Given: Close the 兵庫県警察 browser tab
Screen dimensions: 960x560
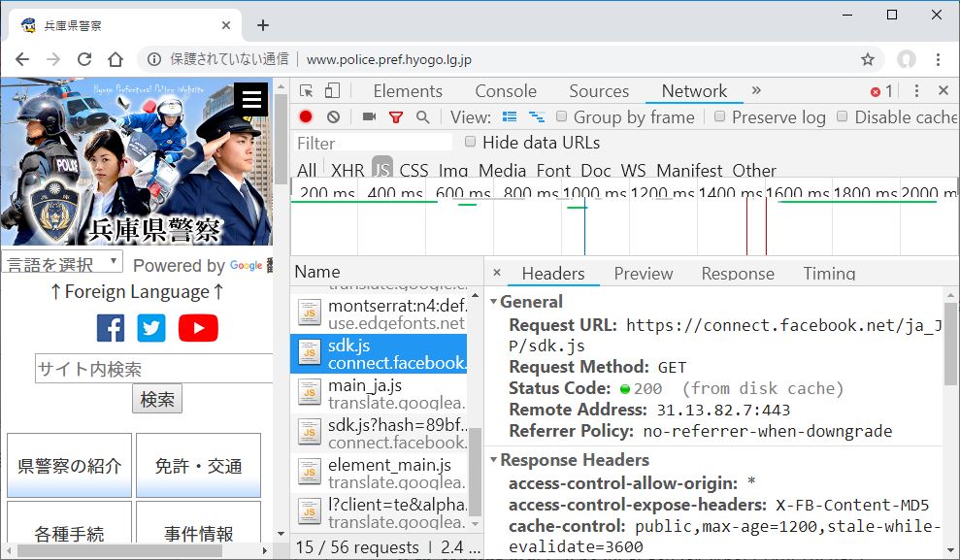Looking at the screenshot, I should point(226,25).
